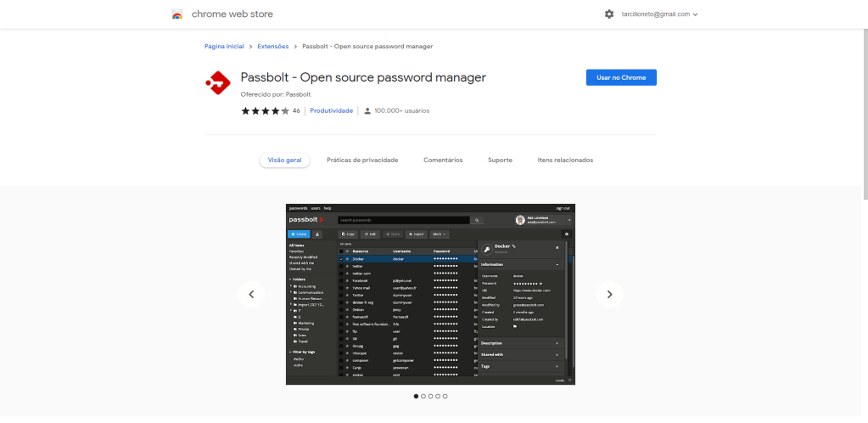Click the star rating icons
Image resolution: width=868 pixels, height=423 pixels.
(x=265, y=110)
